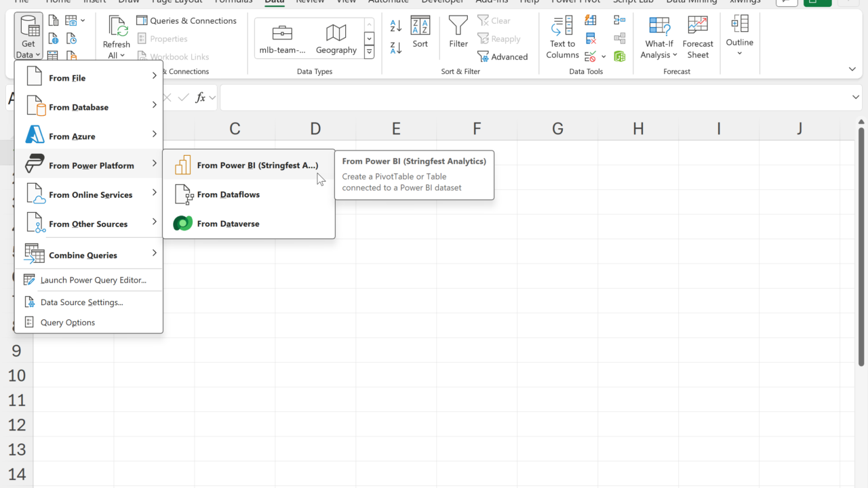This screenshot has height=488, width=868.
Task: Sort ascending with the A-to-Z icon
Action: [x=396, y=26]
